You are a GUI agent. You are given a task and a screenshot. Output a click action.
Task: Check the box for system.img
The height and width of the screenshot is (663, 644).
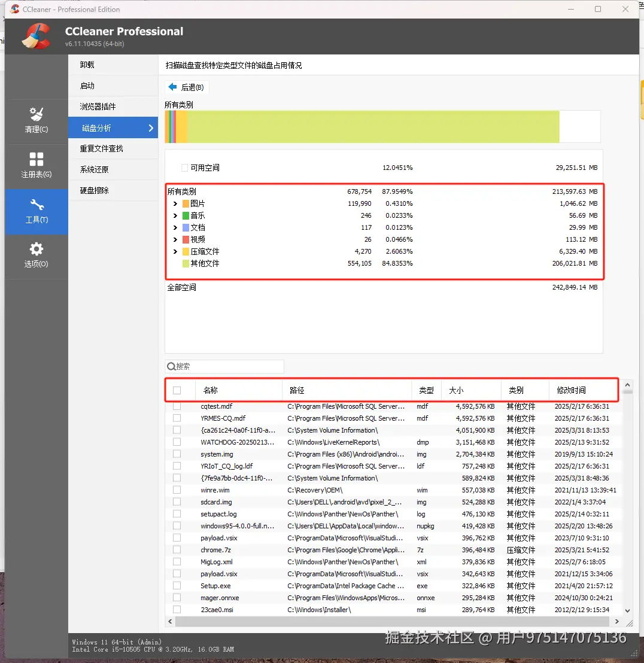[177, 454]
